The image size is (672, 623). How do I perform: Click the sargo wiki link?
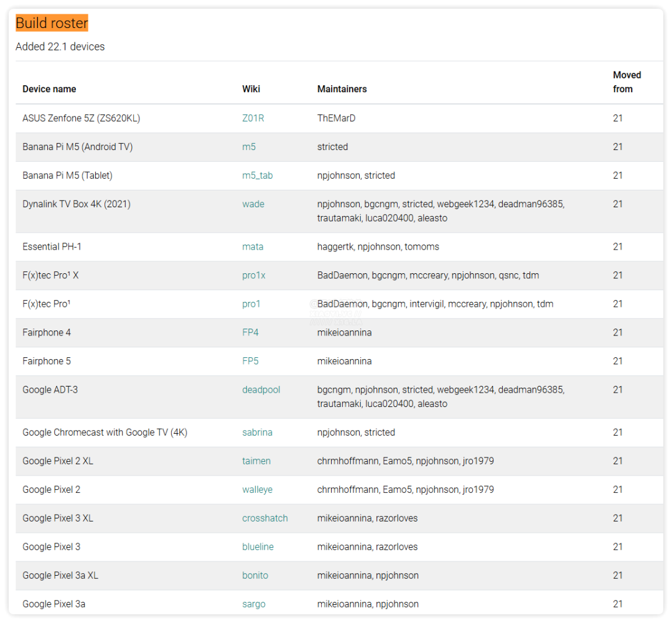[254, 604]
